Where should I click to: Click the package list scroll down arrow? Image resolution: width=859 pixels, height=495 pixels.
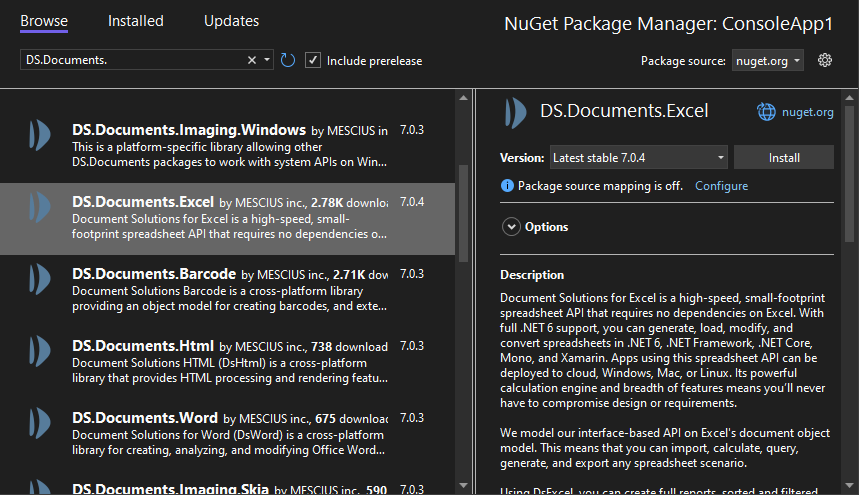463,485
